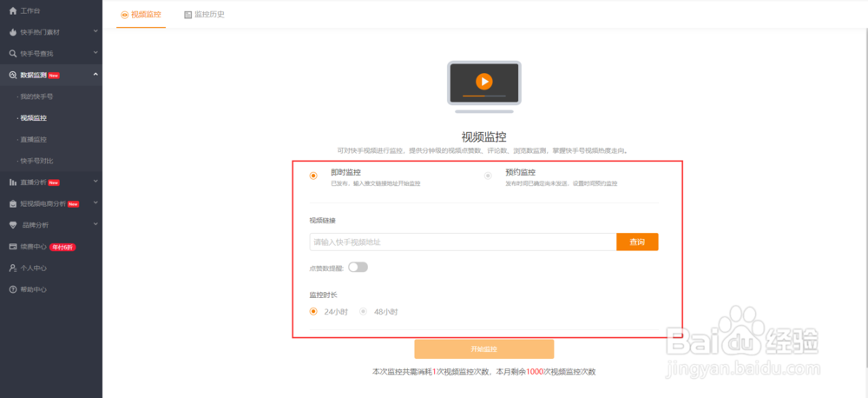The height and width of the screenshot is (398, 868).
Task: Select the 即时监控 radio option
Action: 313,176
